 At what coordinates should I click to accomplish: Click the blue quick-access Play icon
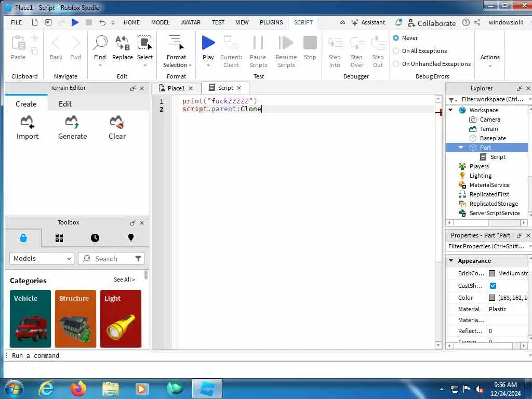click(x=75, y=22)
